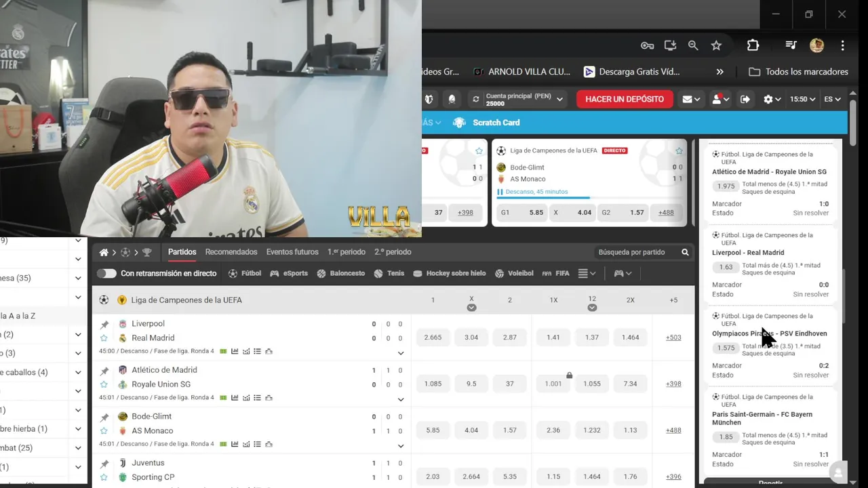Open the Chrome profile avatar

[x=816, y=45]
